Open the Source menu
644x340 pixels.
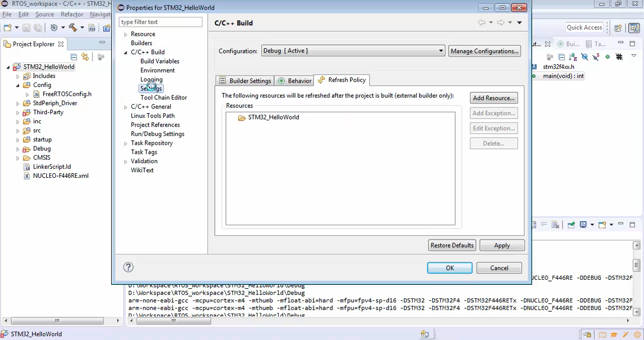pyautogui.click(x=45, y=14)
